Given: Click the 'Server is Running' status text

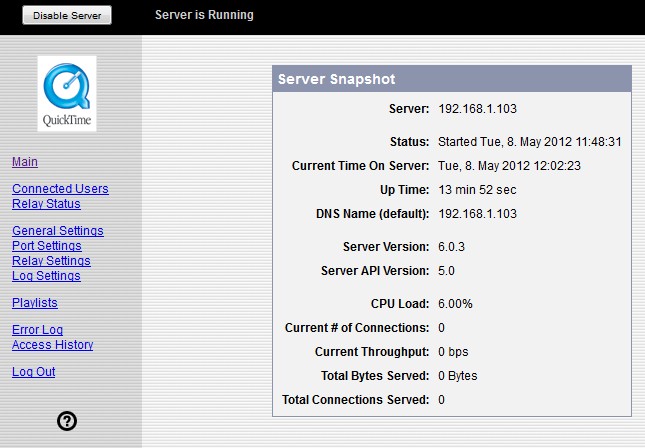Looking at the screenshot, I should [204, 15].
